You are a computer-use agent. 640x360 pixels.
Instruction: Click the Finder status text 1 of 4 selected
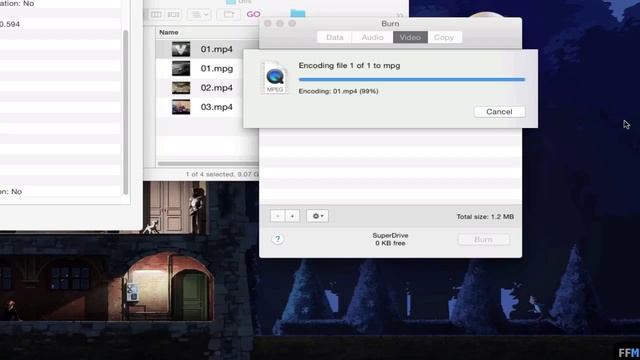222,174
